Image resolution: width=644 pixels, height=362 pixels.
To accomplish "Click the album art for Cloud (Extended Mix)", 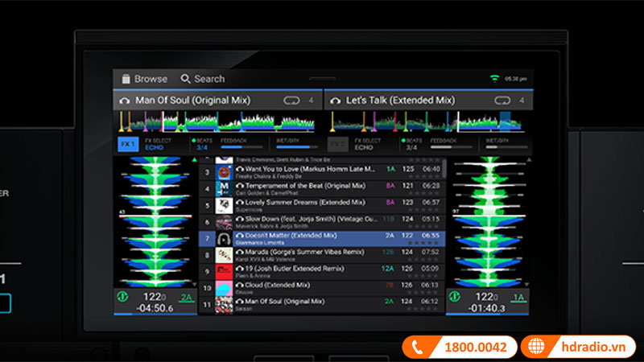I will (x=225, y=288).
